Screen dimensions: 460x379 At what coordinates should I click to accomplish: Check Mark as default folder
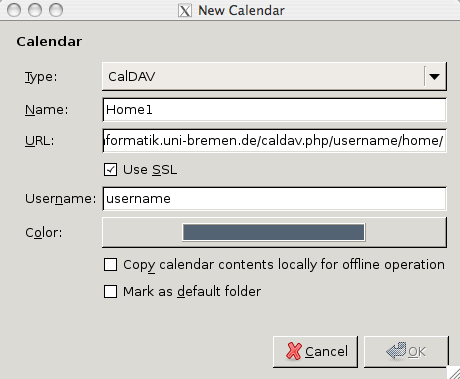110,291
